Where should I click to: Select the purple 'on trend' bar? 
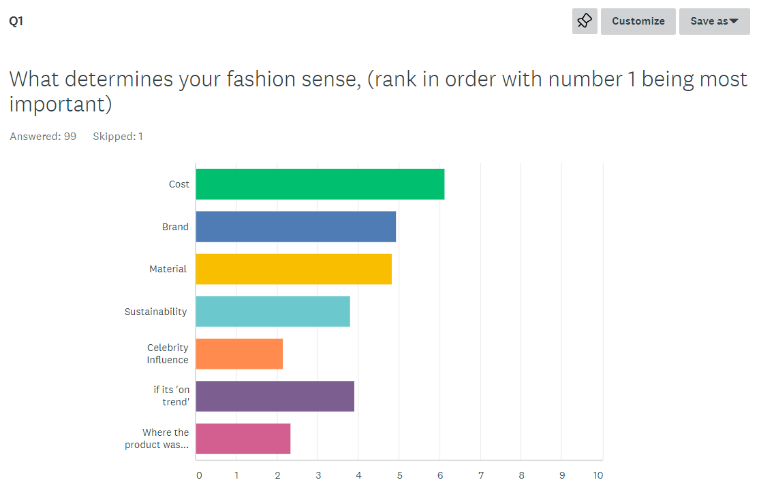click(x=275, y=396)
